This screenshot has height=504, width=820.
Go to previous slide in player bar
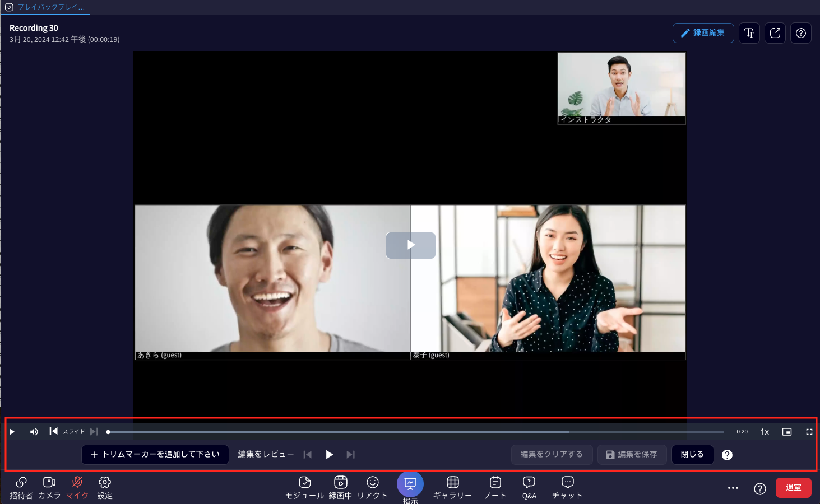pyautogui.click(x=53, y=431)
